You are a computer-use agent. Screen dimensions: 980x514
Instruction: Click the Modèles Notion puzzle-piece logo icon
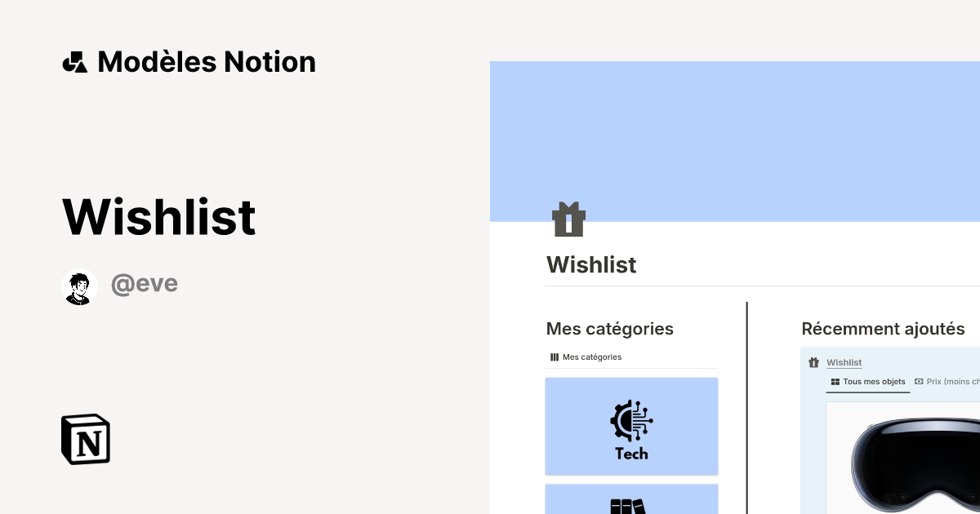[x=75, y=61]
